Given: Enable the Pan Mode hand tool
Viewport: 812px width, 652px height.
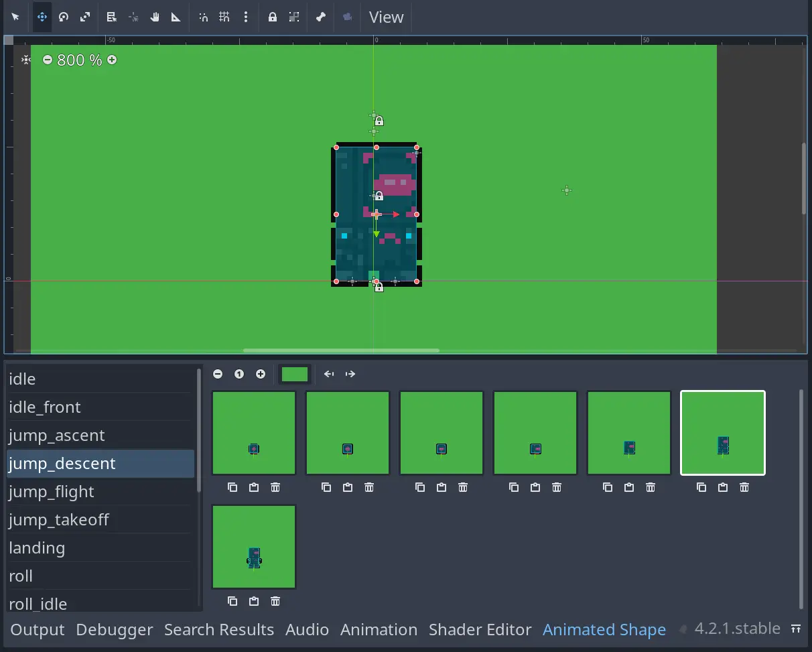Looking at the screenshot, I should 155,17.
